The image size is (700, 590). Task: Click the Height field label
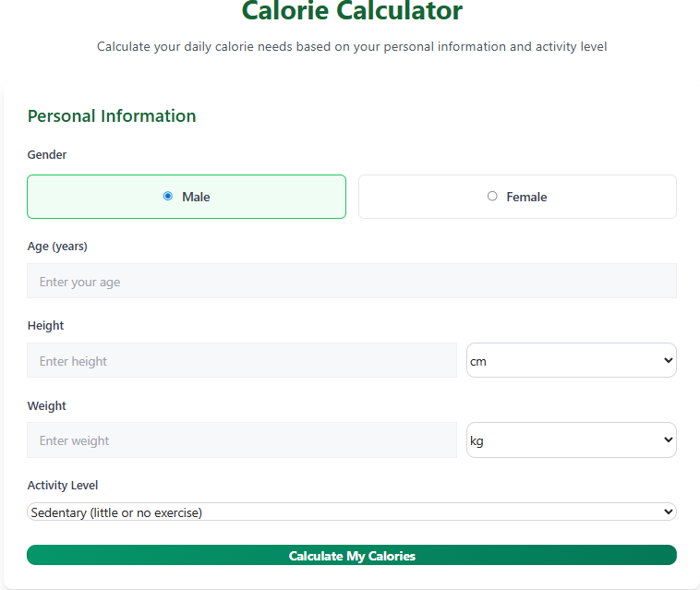tap(46, 326)
